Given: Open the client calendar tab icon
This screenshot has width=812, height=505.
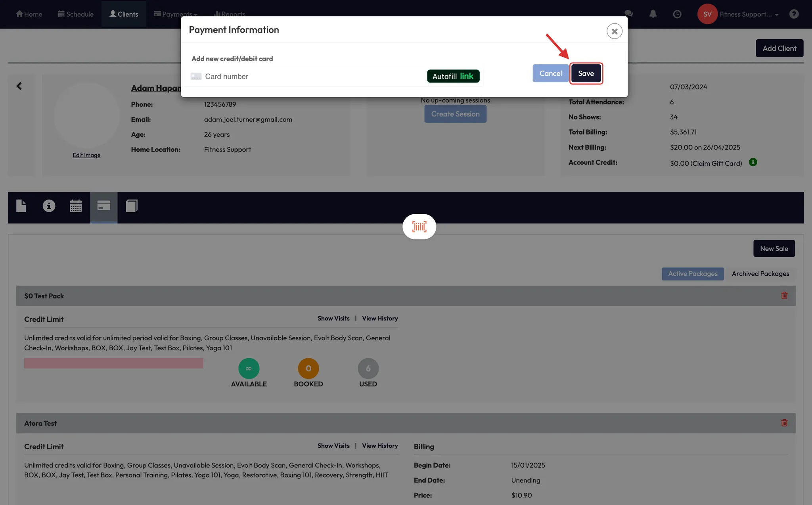Looking at the screenshot, I should click(x=76, y=206).
